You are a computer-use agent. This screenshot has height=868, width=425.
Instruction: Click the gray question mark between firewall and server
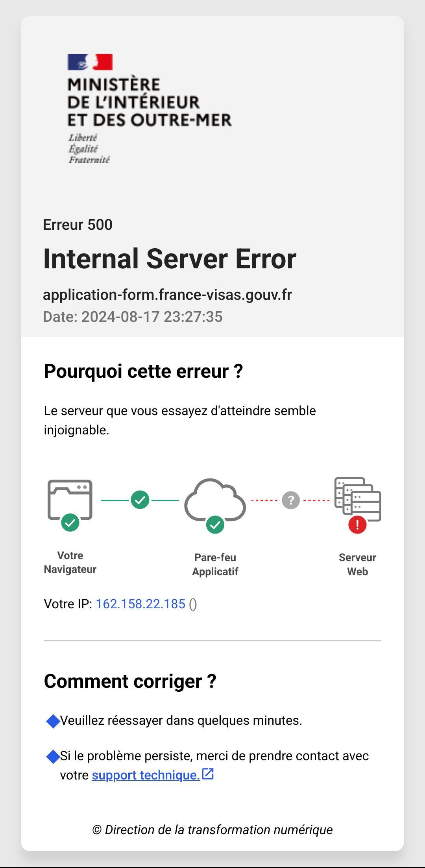[x=290, y=500]
